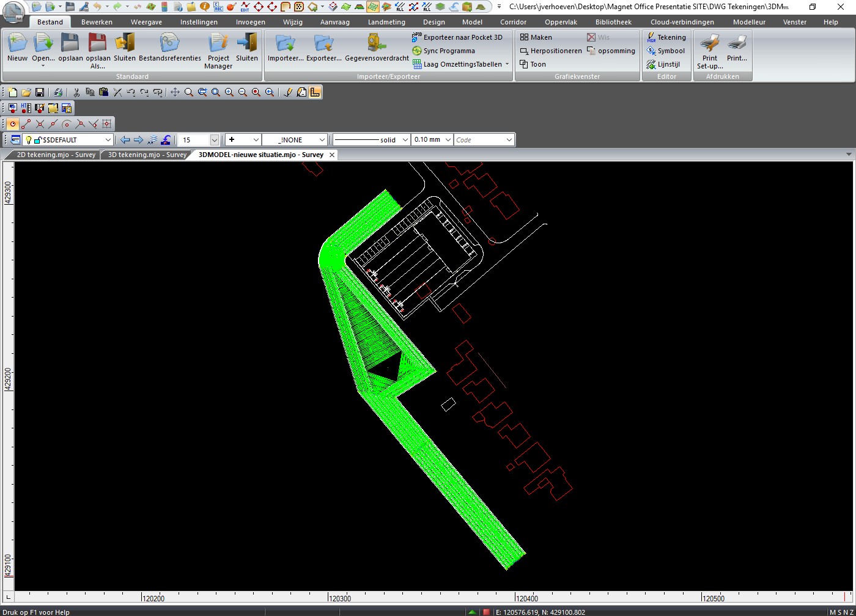Click into the Code input field
856x616 pixels.
click(x=479, y=140)
